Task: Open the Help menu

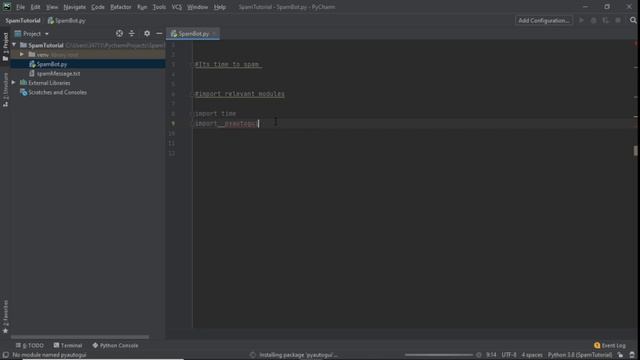Action: [x=220, y=7]
